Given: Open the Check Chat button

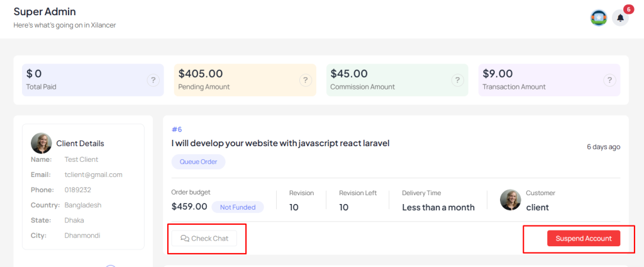Looking at the screenshot, I should coord(204,238).
